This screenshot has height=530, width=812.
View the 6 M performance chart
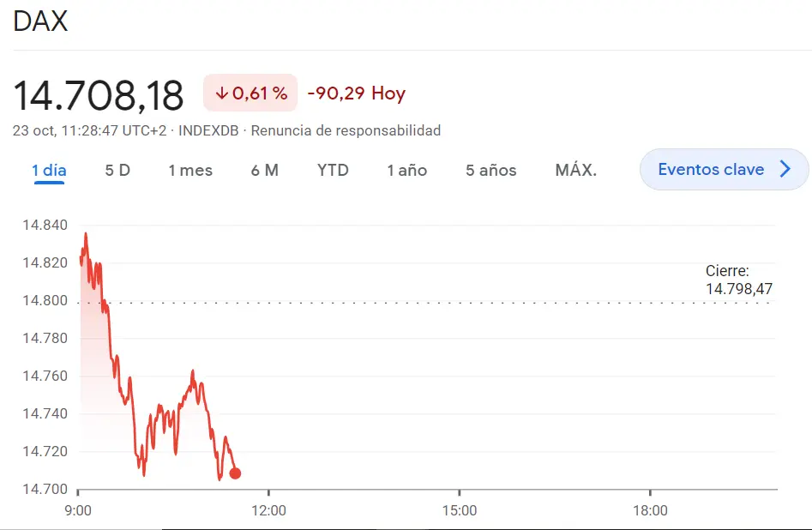tap(265, 170)
